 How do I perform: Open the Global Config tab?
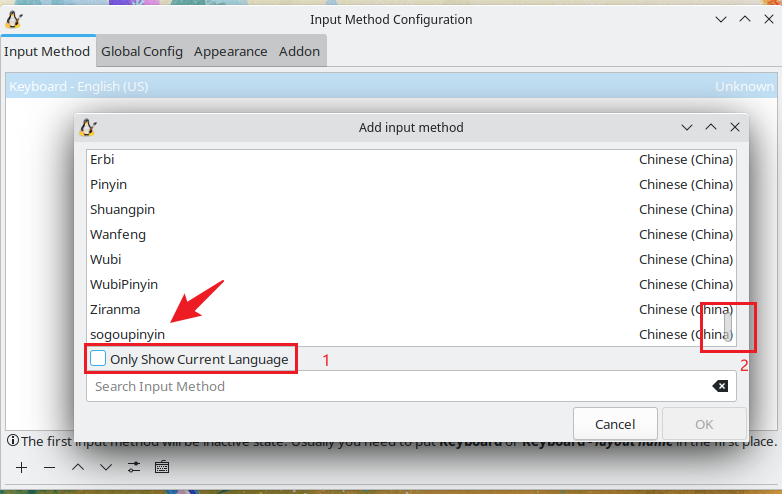142,51
